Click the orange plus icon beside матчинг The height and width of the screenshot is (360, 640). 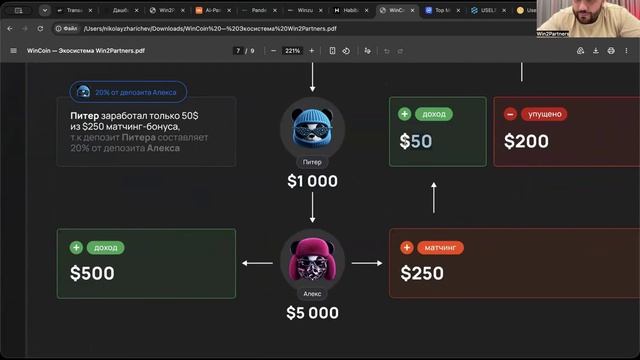(407, 247)
